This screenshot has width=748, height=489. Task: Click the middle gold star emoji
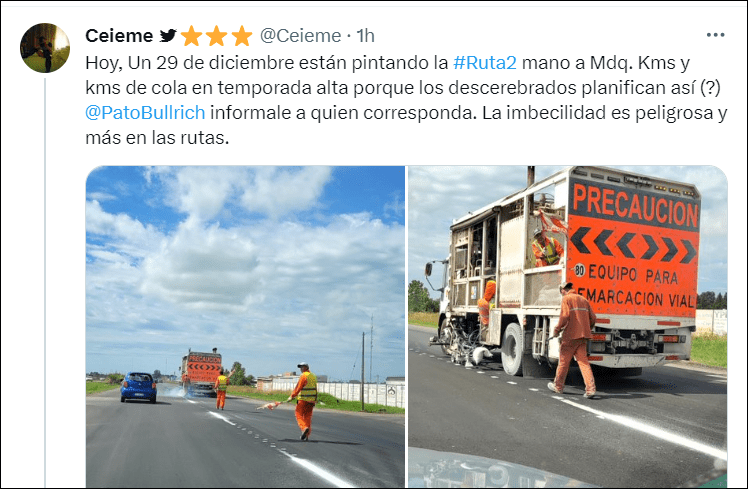point(216,36)
